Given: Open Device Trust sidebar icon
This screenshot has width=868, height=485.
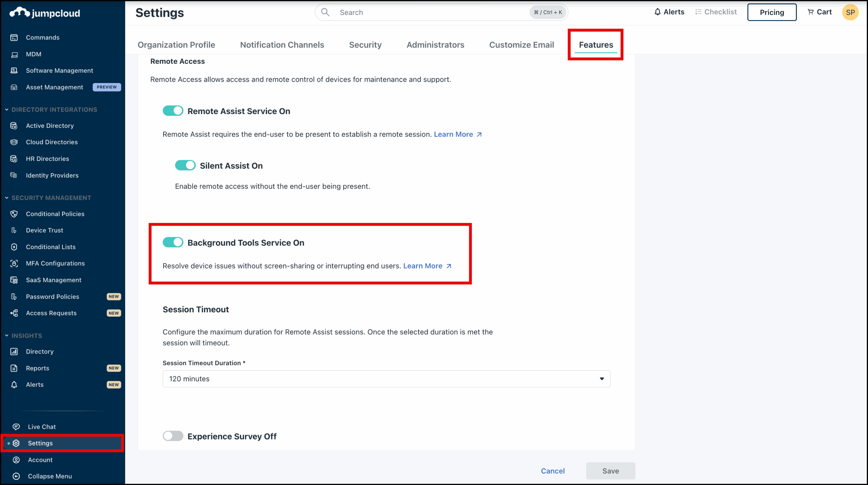Looking at the screenshot, I should 14,230.
